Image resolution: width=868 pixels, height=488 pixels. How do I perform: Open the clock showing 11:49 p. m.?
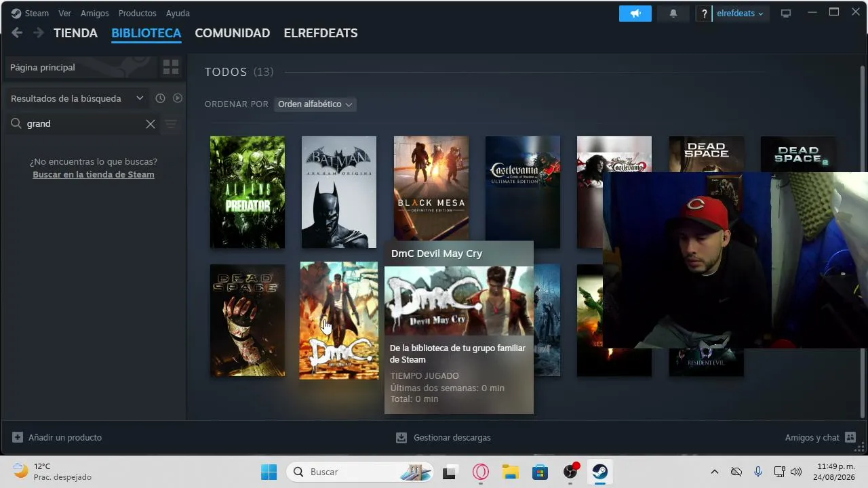[x=836, y=472]
